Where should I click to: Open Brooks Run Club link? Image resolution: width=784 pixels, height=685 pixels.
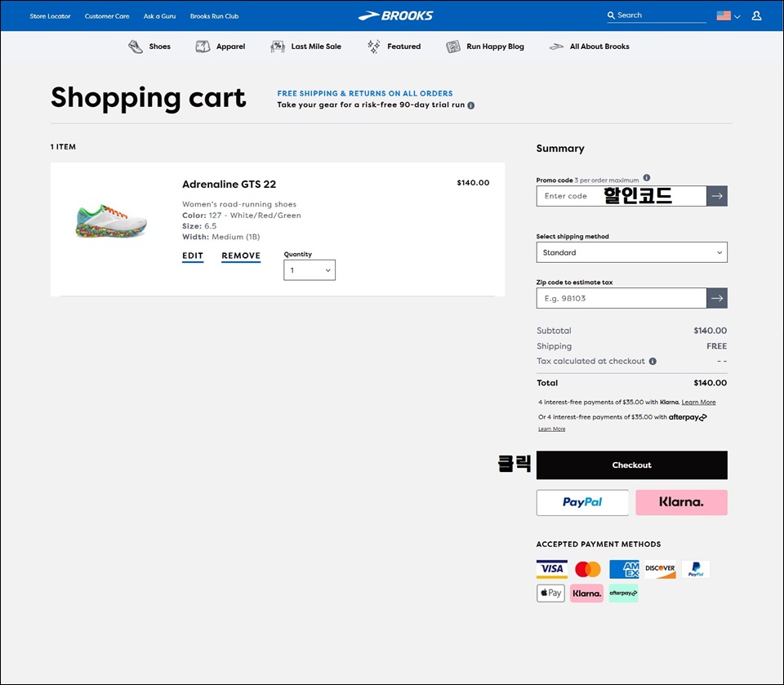214,16
